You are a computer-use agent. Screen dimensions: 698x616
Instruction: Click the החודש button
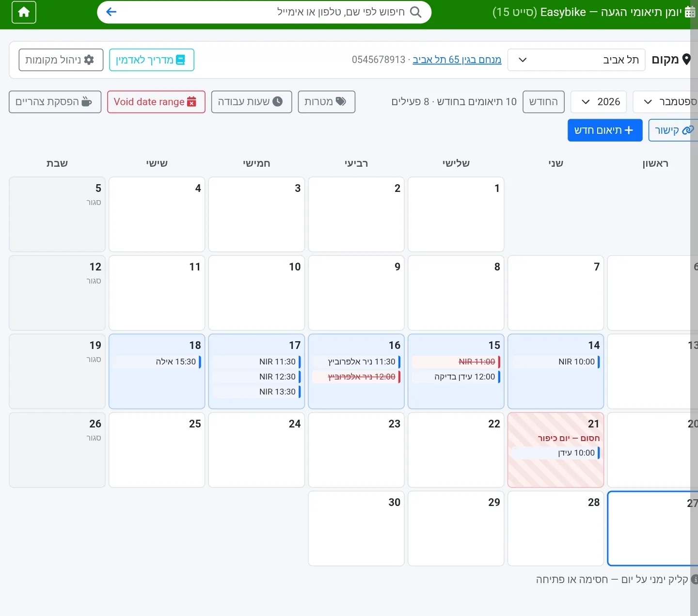[543, 102]
